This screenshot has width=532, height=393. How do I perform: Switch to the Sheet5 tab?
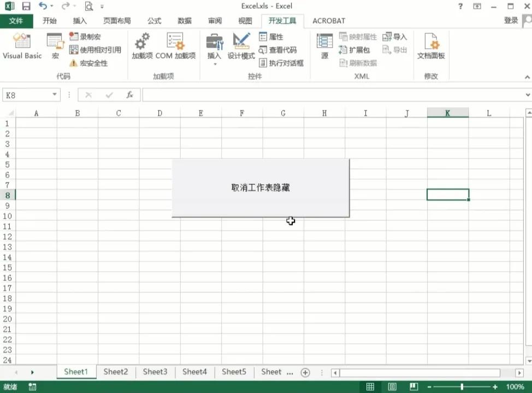pyautogui.click(x=234, y=372)
